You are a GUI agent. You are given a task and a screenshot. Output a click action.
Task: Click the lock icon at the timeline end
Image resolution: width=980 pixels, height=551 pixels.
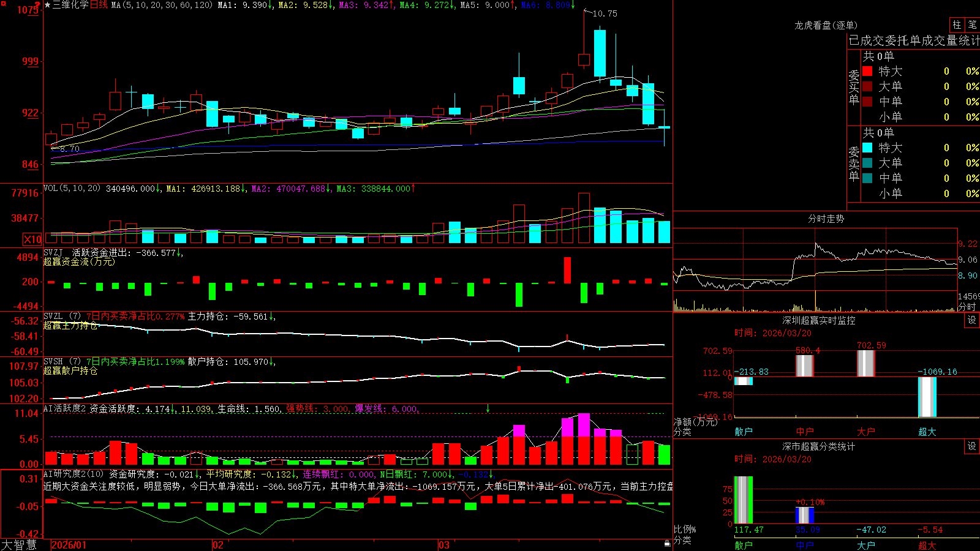(x=668, y=544)
